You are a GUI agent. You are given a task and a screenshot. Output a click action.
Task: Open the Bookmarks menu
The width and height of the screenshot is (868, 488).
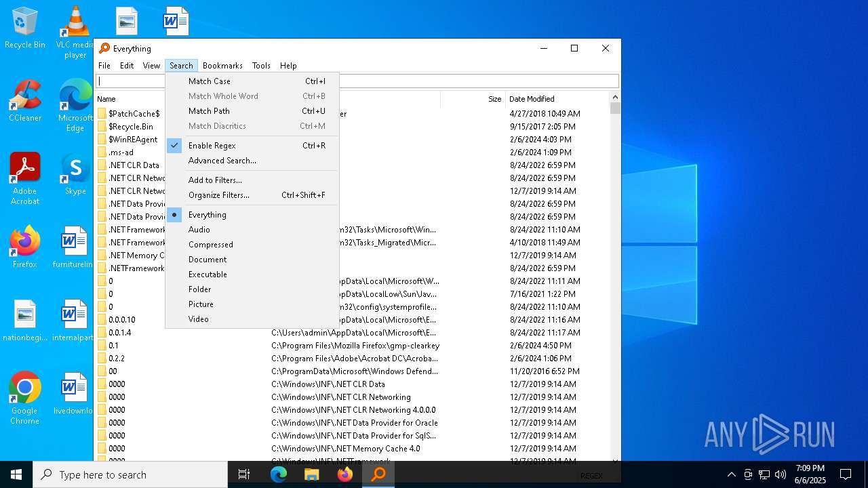(222, 66)
